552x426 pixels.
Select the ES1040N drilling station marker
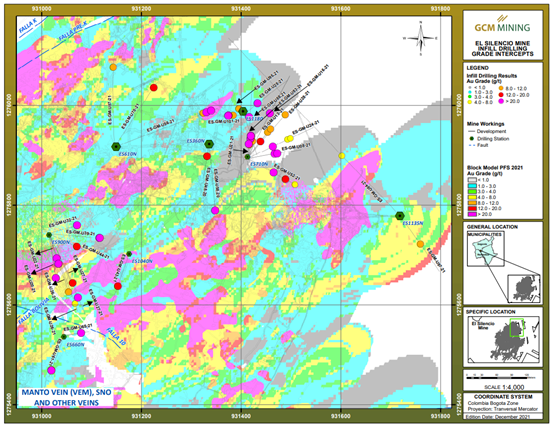[x=129, y=254]
